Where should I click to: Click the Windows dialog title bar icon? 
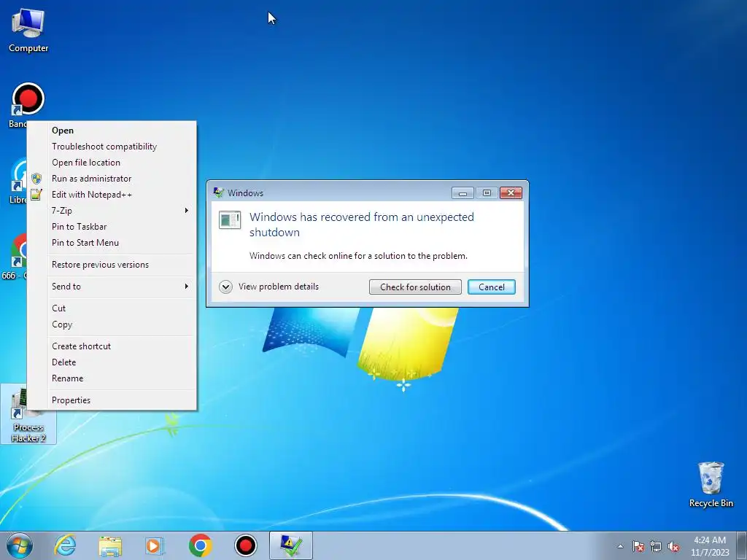pyautogui.click(x=219, y=192)
